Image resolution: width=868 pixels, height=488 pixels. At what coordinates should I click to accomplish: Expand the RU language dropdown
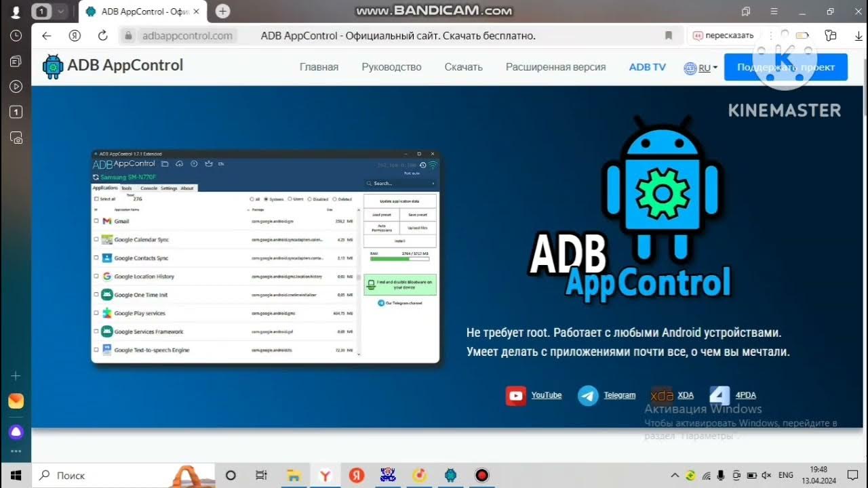(701, 68)
